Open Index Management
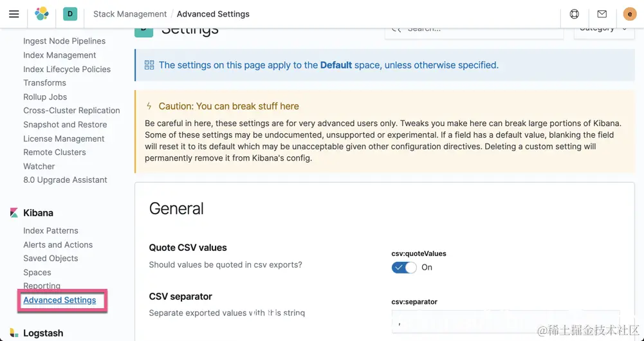Viewport: 644px width, 341px height. (60, 55)
